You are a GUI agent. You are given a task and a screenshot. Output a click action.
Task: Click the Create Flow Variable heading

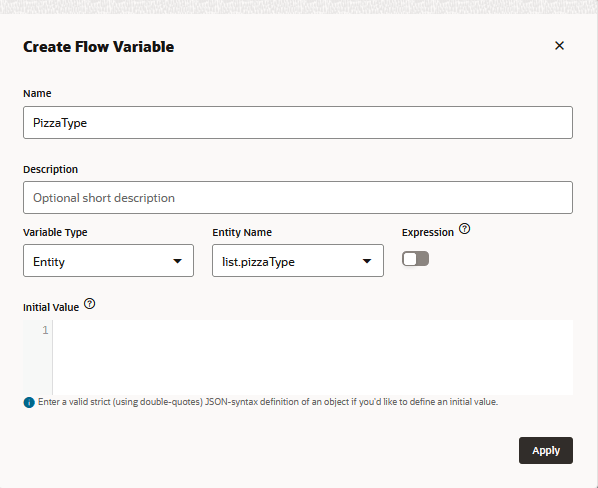[99, 47]
